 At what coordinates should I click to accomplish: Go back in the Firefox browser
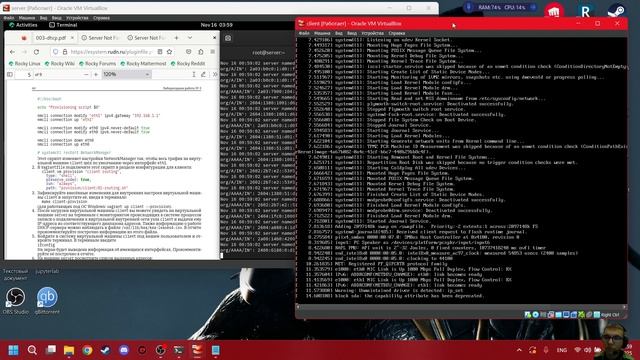tap(12, 52)
